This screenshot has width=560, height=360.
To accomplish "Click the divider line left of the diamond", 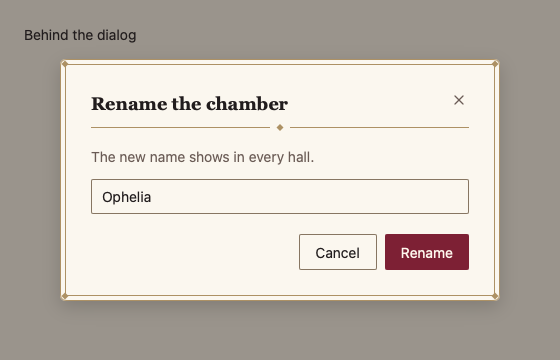I will click(180, 128).
